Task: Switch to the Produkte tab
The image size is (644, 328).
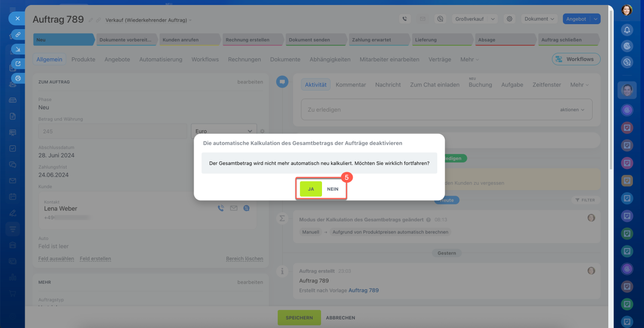Action: [84, 59]
